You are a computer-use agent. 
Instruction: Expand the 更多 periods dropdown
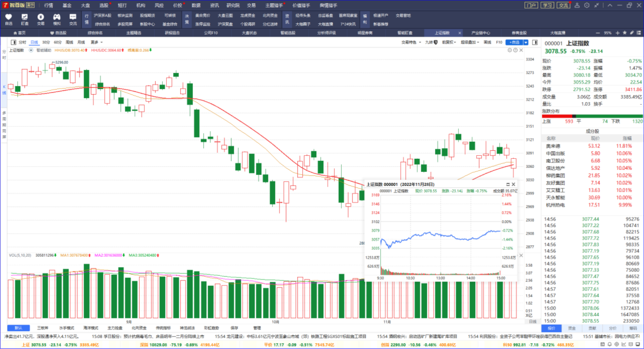click(x=96, y=42)
